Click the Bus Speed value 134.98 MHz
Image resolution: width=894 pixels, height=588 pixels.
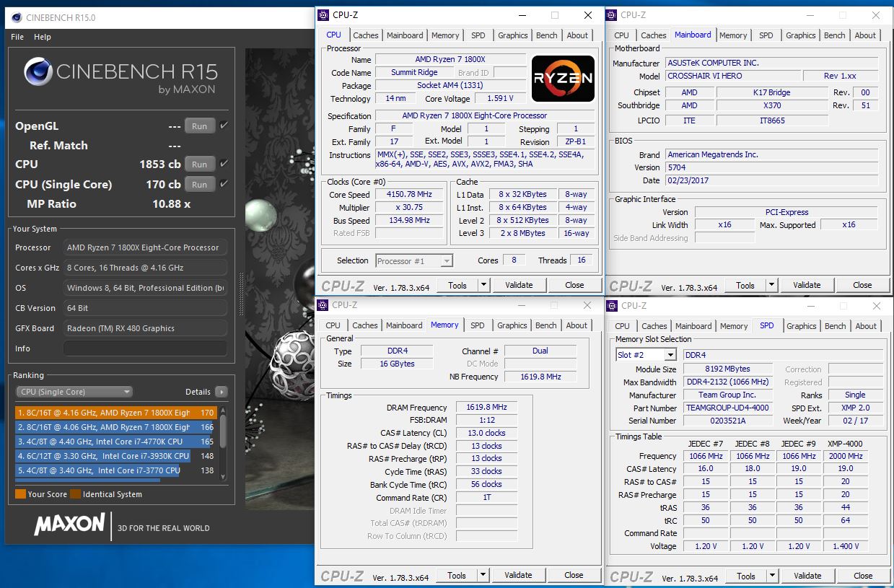pos(410,221)
